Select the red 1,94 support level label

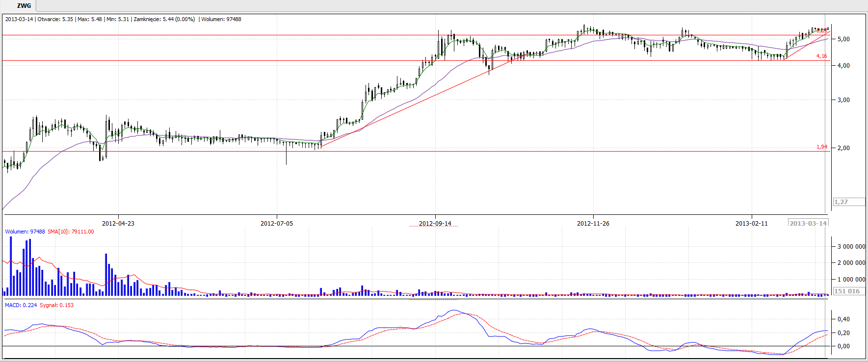pos(821,147)
